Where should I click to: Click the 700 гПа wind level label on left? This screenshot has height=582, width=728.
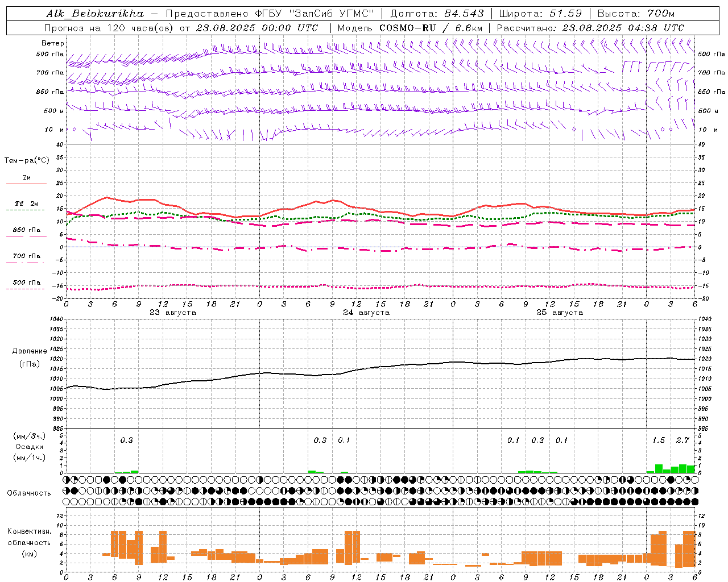50,73
